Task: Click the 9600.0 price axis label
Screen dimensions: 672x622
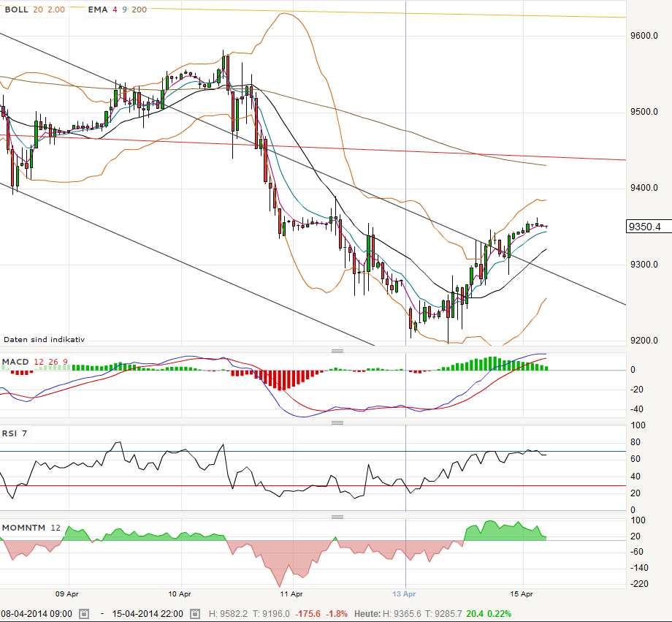Action: click(644, 36)
